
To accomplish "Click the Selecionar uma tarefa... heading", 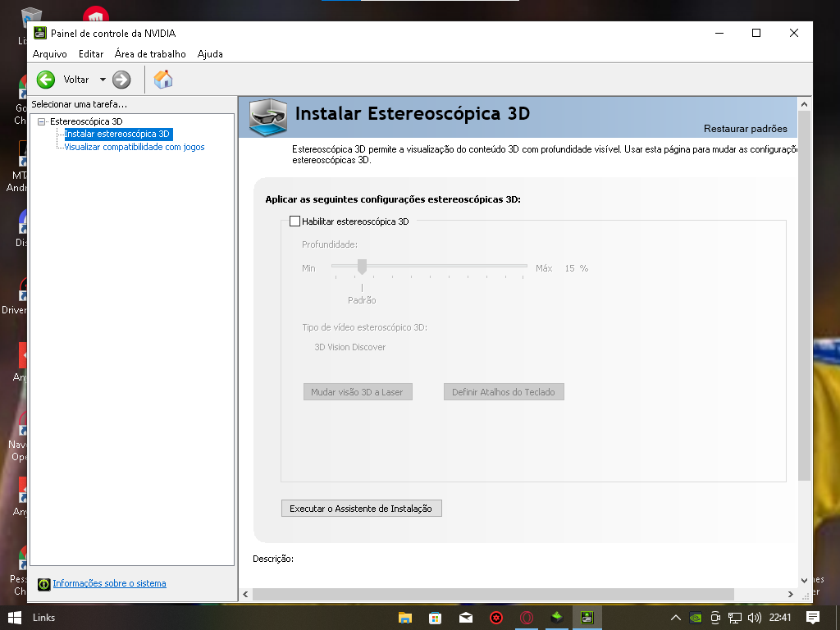I will pos(80,104).
